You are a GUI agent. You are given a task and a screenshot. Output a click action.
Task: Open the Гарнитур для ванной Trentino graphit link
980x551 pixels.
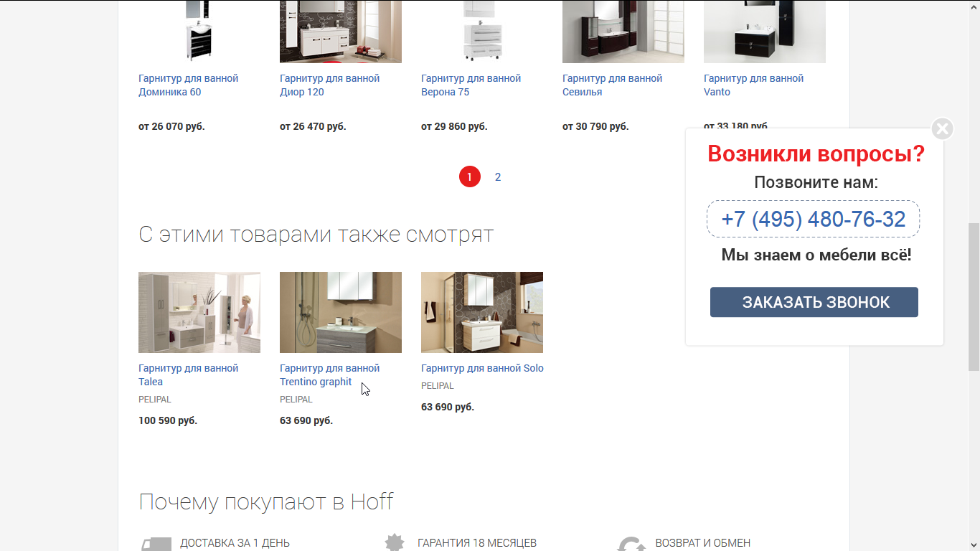(330, 375)
